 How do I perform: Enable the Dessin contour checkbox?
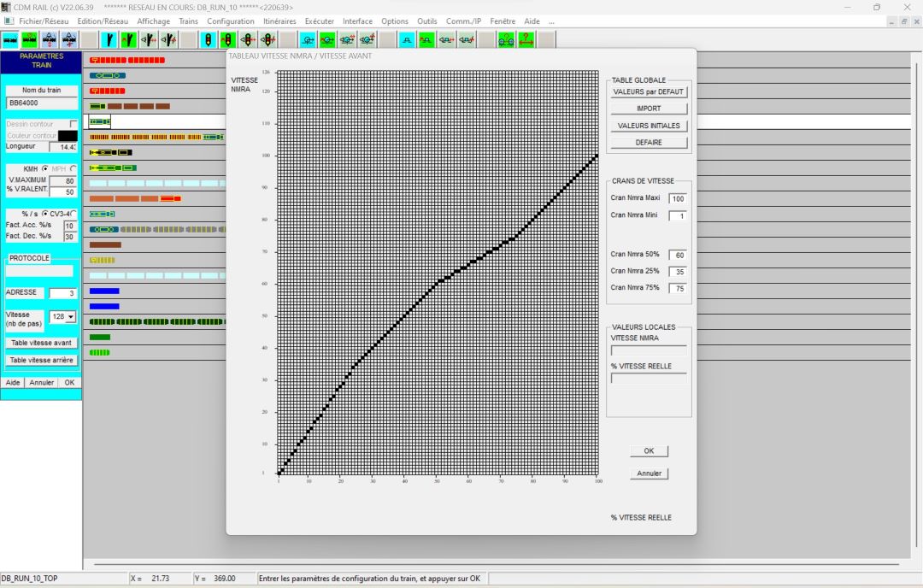[73, 124]
